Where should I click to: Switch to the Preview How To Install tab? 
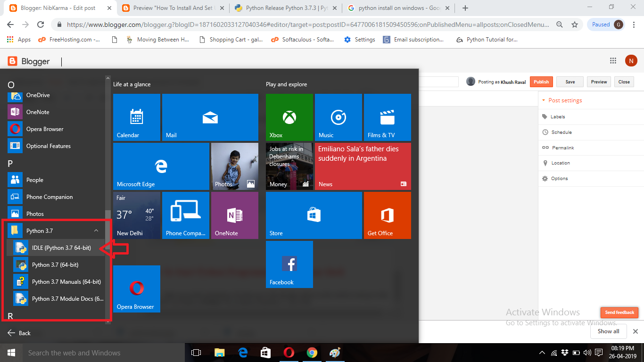[172, 8]
